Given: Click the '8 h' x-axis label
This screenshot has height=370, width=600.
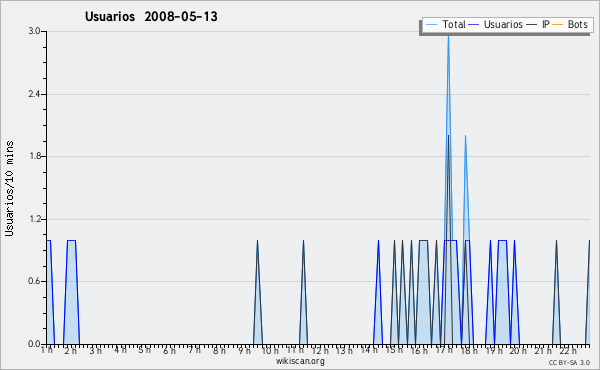Looking at the screenshot, I should pyautogui.click(x=219, y=350).
